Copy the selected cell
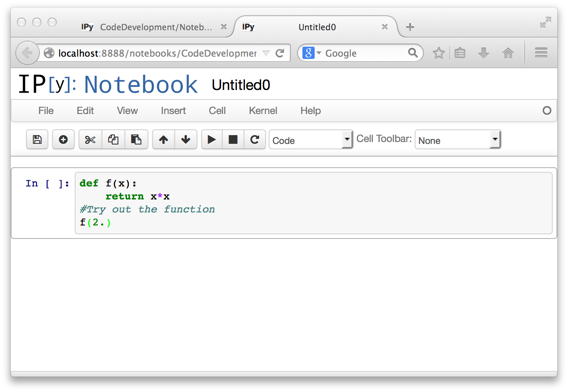 113,140
